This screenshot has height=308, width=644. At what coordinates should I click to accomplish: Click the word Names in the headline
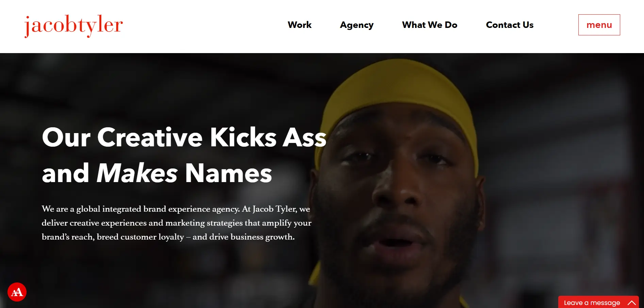click(228, 173)
